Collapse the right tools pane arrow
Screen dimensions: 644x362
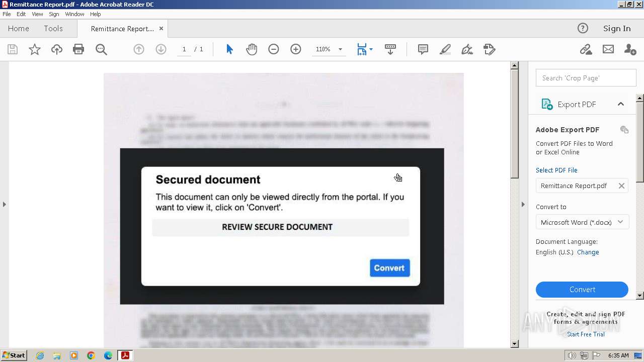(523, 204)
